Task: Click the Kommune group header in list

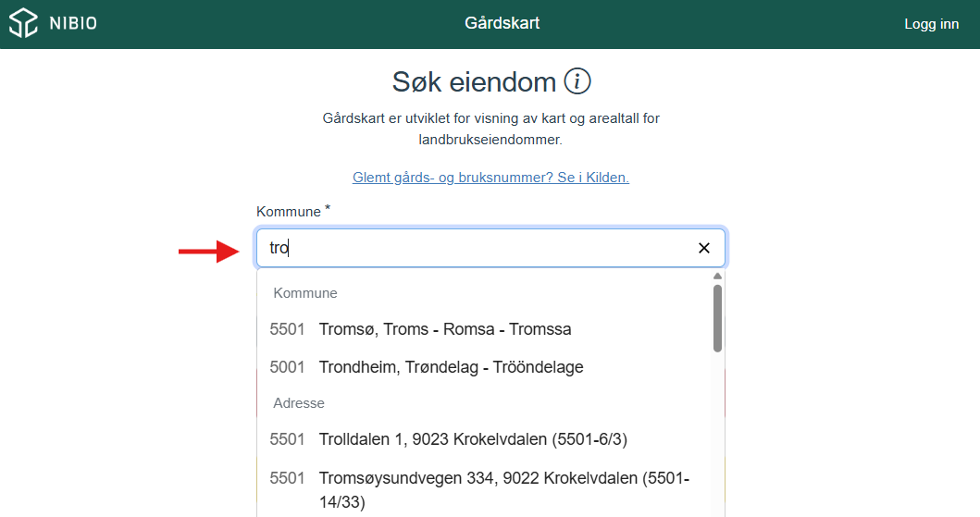Action: [305, 293]
